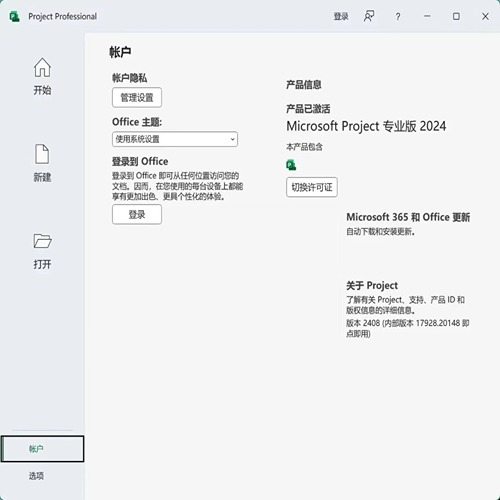Click the Project logo in title bar
The image size is (500, 500).
pyautogui.click(x=14, y=16)
